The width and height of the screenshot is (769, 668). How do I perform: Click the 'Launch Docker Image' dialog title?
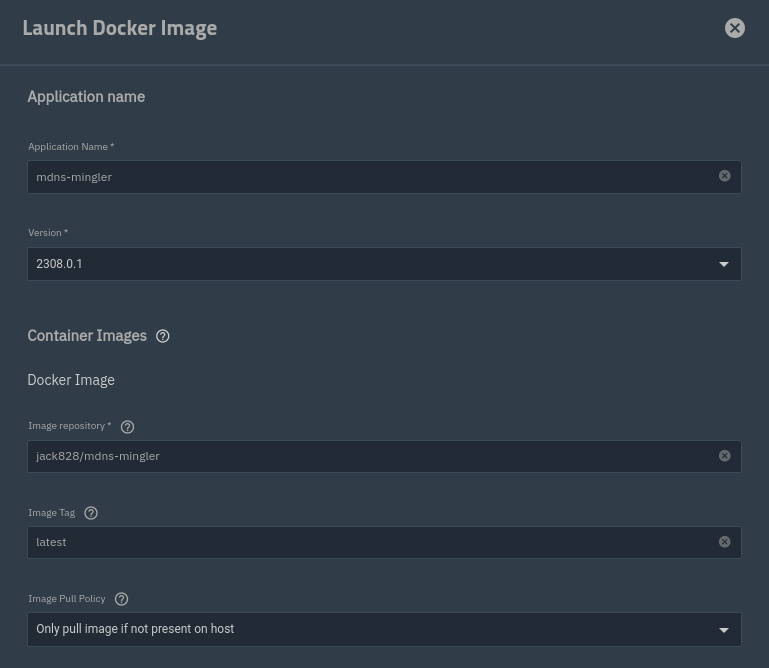click(x=120, y=28)
